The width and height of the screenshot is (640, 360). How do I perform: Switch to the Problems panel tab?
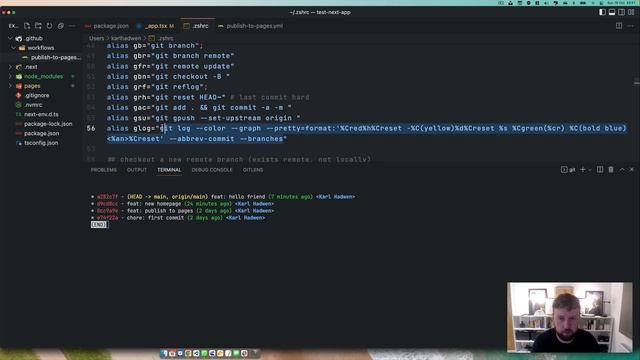104,170
